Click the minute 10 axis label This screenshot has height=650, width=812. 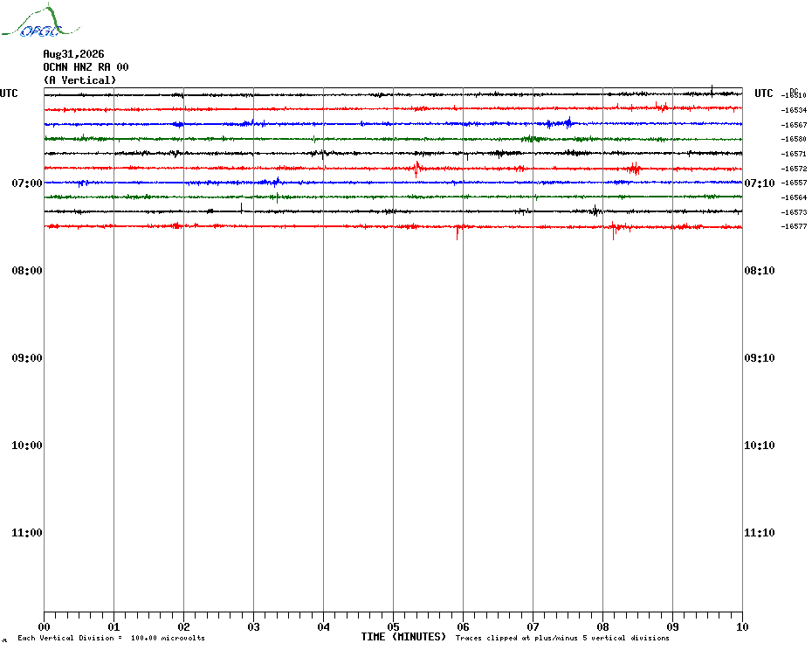coord(742,627)
